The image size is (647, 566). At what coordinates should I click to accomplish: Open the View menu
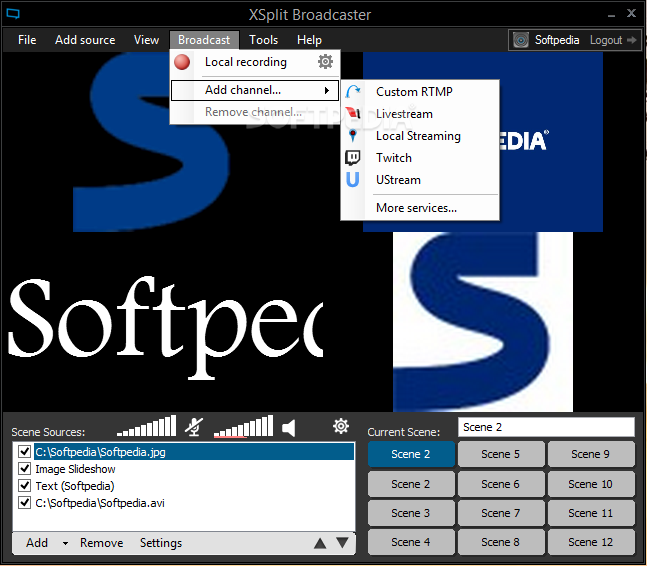[x=146, y=40]
